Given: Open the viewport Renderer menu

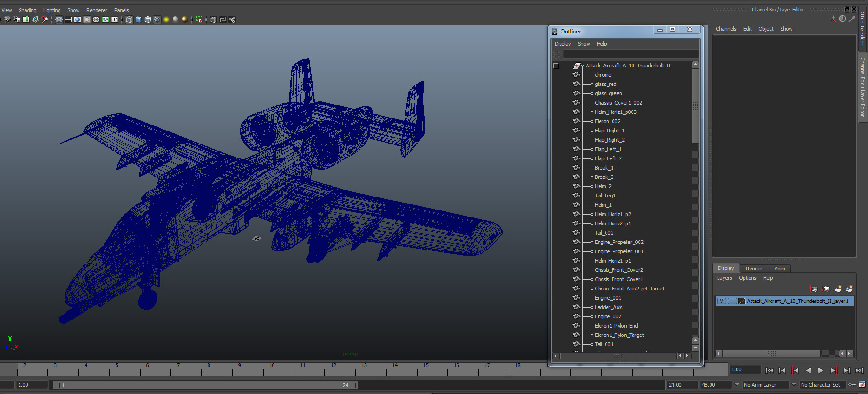Looking at the screenshot, I should [x=97, y=10].
